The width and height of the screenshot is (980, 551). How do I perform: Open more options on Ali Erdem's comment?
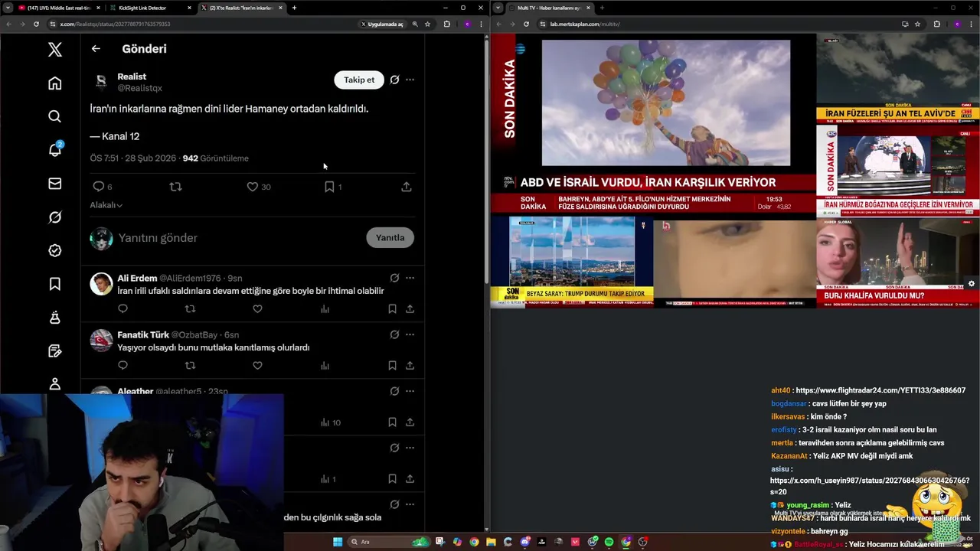410,278
